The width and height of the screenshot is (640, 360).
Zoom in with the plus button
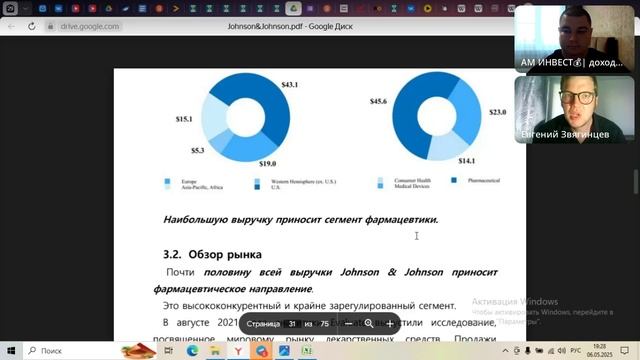390,324
